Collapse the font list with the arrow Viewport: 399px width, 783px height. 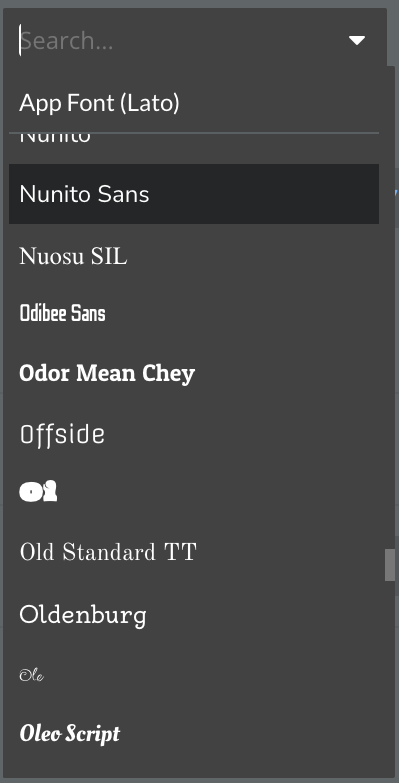pos(357,40)
